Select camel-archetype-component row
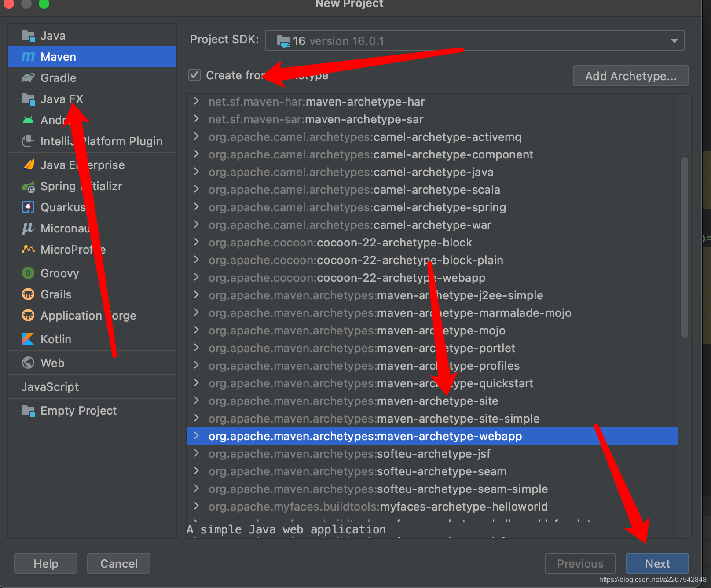Viewport: 711px width, 588px height. pos(432,154)
